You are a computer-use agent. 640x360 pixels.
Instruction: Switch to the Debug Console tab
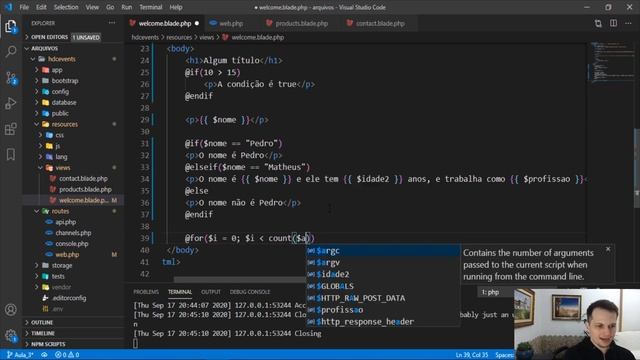point(250,292)
